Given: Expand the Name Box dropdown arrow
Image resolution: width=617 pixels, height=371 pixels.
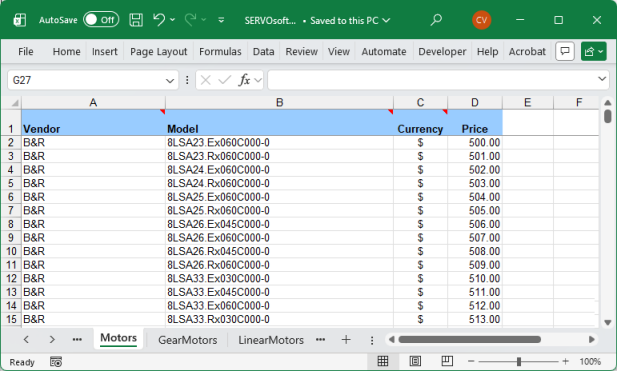Looking at the screenshot, I should (x=170, y=81).
